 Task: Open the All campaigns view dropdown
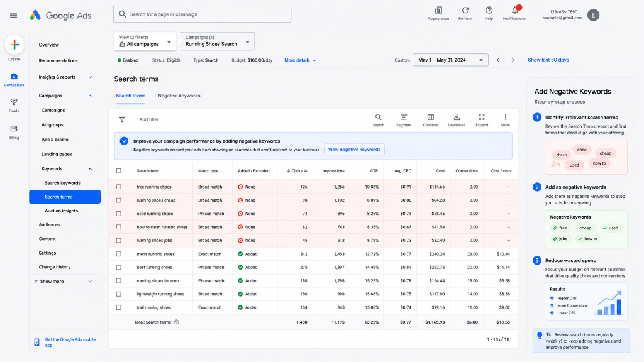(x=145, y=41)
